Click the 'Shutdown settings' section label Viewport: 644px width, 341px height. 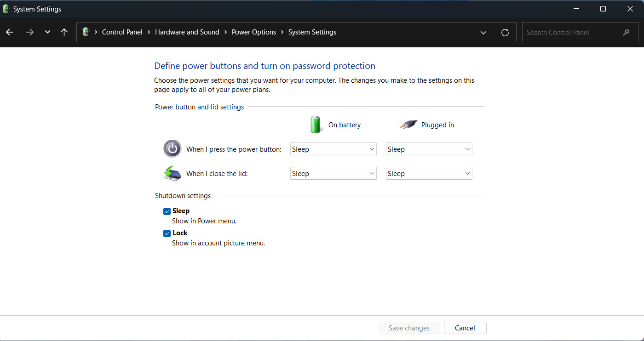click(183, 196)
